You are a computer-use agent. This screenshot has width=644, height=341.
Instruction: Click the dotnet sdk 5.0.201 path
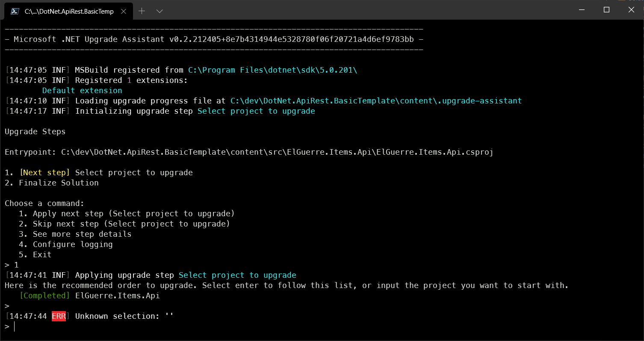coord(272,70)
